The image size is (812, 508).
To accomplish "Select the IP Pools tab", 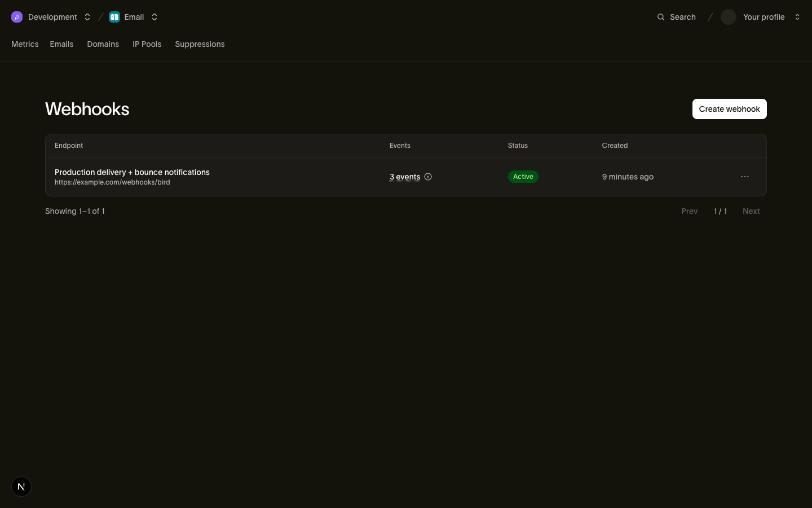I will click(x=147, y=44).
